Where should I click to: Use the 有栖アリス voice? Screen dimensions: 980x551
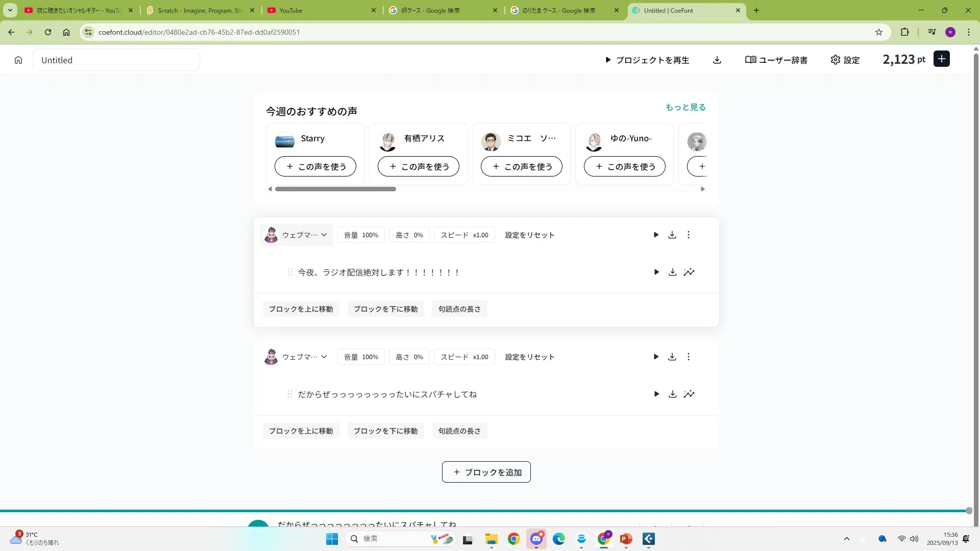click(418, 166)
